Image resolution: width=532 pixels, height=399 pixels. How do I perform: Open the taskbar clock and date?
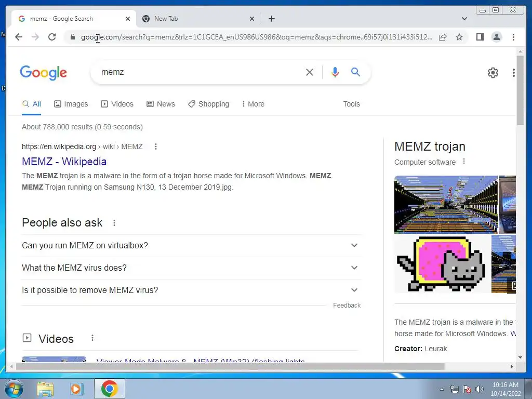505,389
